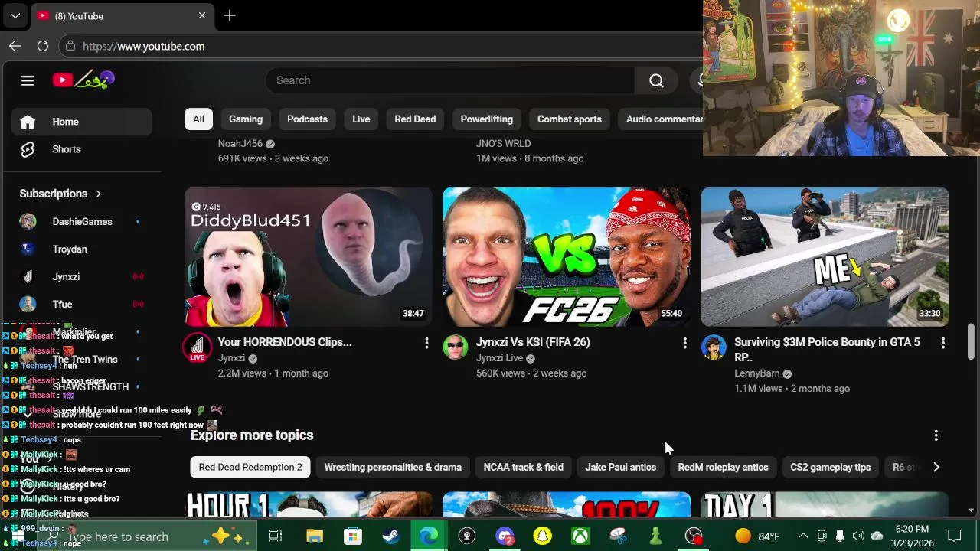Select the All filter chip
The width and height of the screenshot is (980, 551).
(198, 119)
